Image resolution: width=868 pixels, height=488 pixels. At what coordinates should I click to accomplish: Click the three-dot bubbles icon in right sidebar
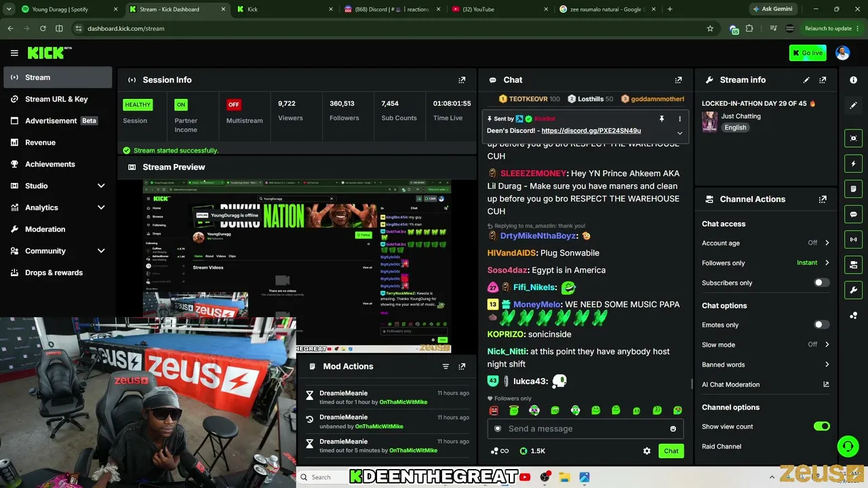tap(854, 315)
